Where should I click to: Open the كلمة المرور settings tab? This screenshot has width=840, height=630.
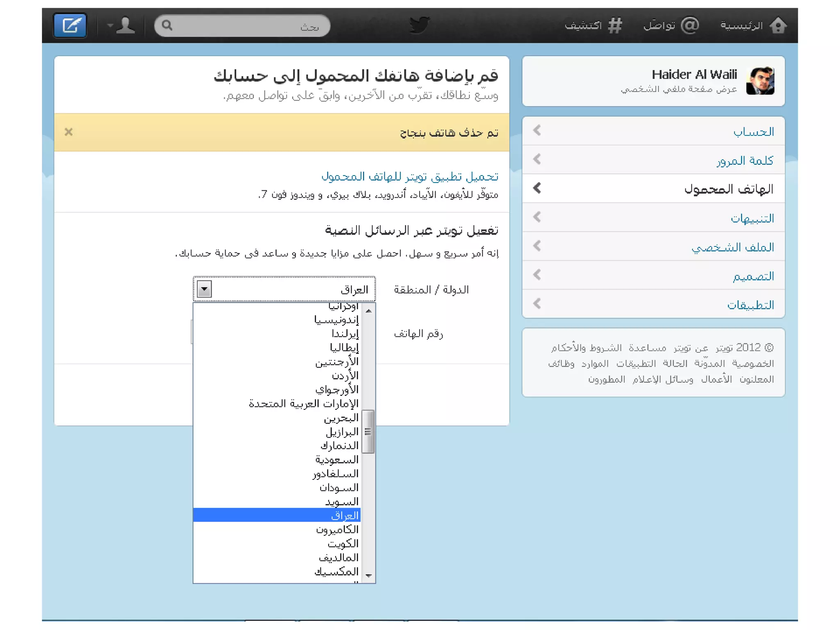745,160
